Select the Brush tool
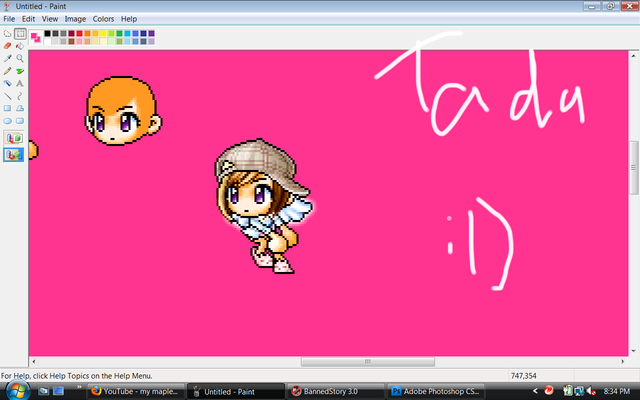The width and height of the screenshot is (640, 400). click(x=20, y=71)
